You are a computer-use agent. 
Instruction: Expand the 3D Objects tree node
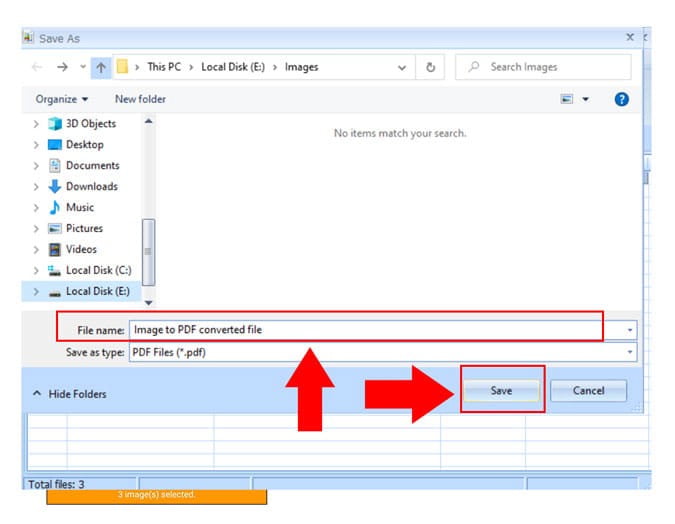pos(37,124)
